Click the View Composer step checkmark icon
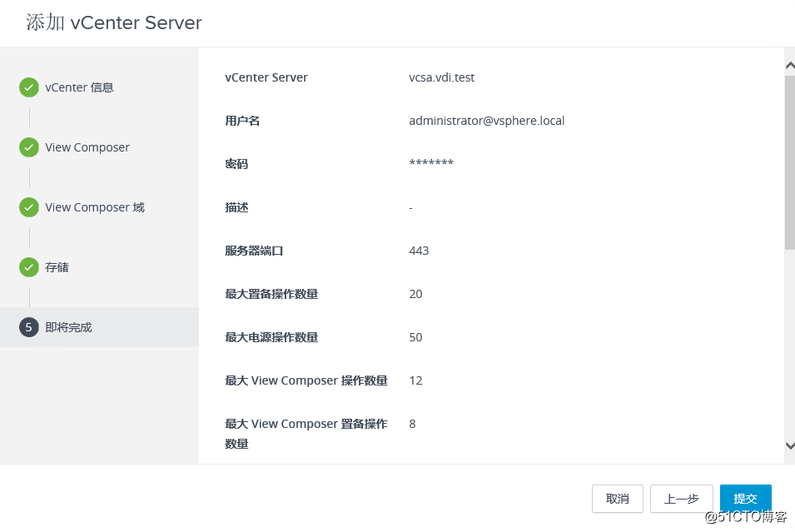The width and height of the screenshot is (795, 532). 29,147
